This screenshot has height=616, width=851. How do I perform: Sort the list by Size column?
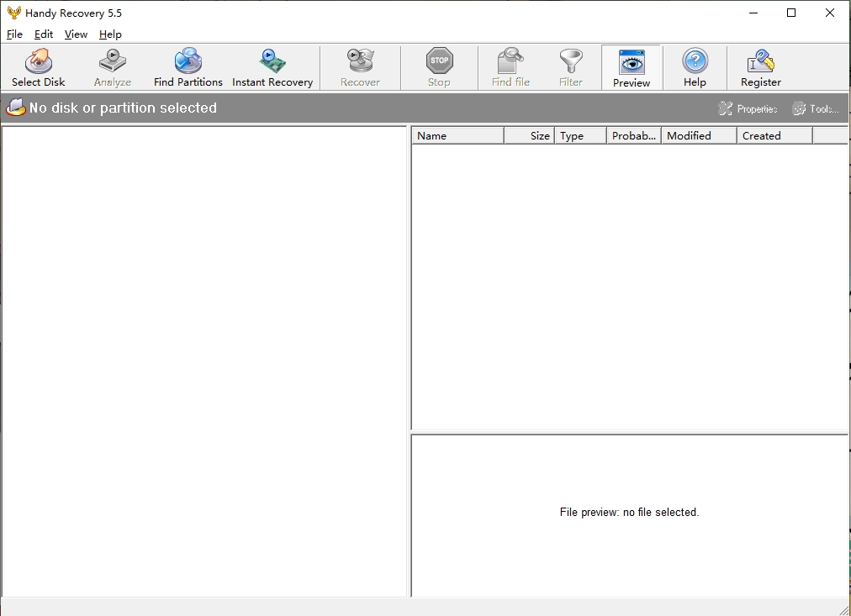pyautogui.click(x=530, y=135)
